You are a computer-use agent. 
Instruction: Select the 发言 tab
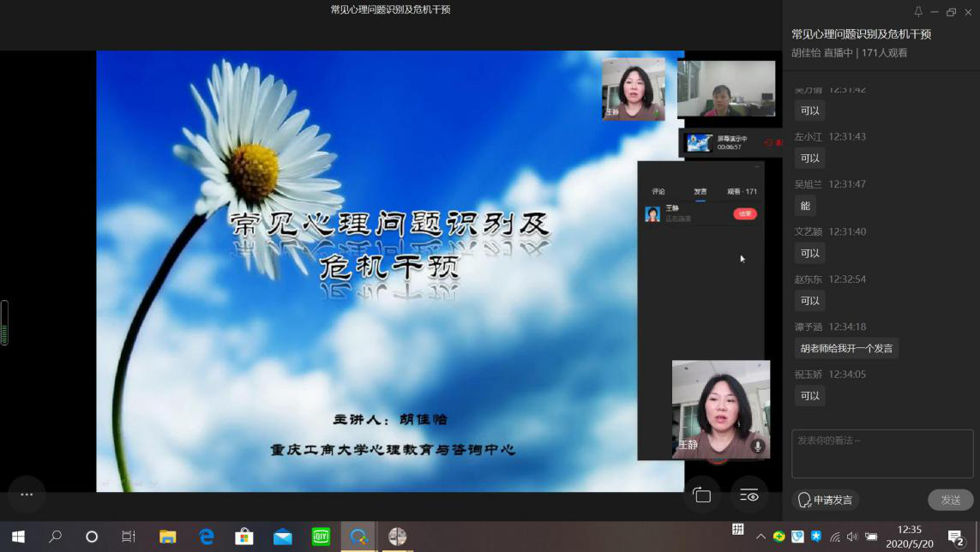700,192
